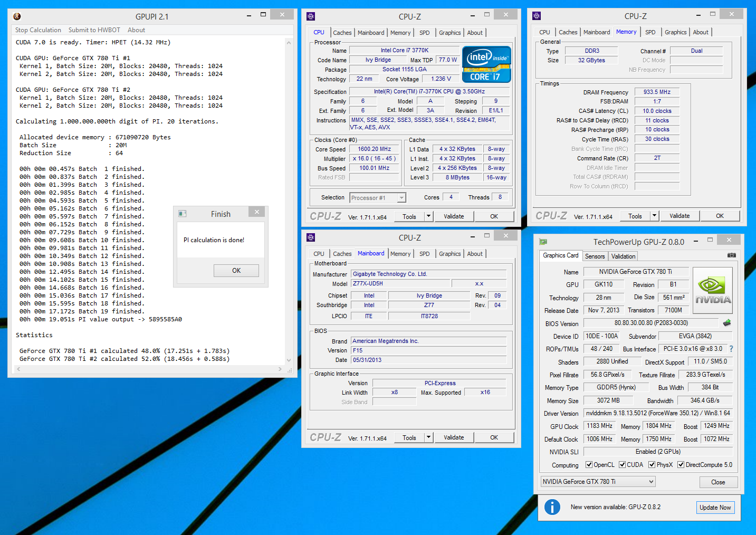Image resolution: width=756 pixels, height=535 pixels.
Task: Click Validate in CPU-Z CPU window
Action: click(454, 216)
